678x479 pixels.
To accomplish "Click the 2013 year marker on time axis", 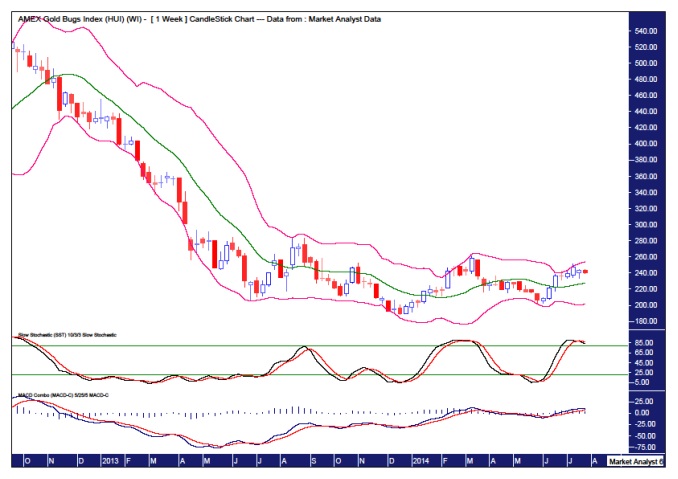I will [111, 461].
